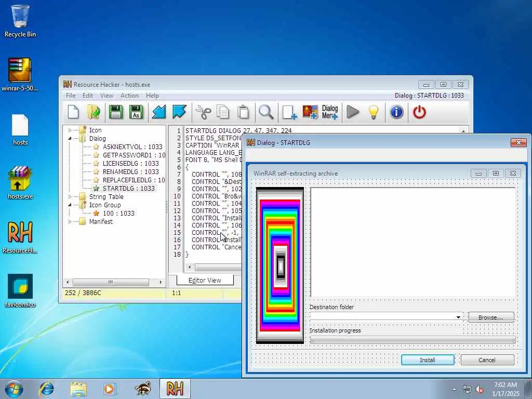Screen dimensions: 532x399
Task: Open the File menu
Action: (x=71, y=96)
